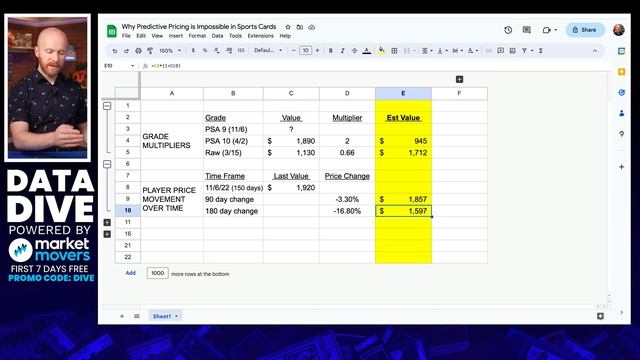Open the Default font dropdown
The height and width of the screenshot is (360, 640).
pos(268,51)
